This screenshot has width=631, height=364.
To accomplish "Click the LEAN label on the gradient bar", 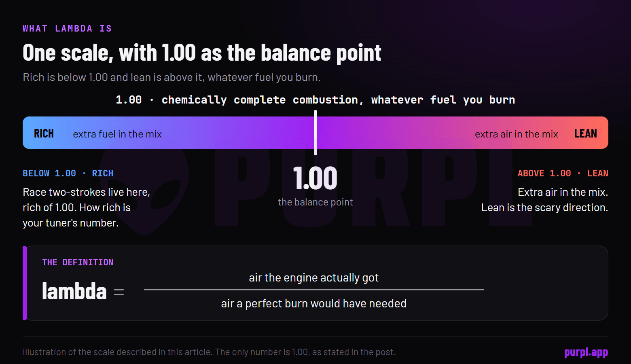I will tap(585, 133).
